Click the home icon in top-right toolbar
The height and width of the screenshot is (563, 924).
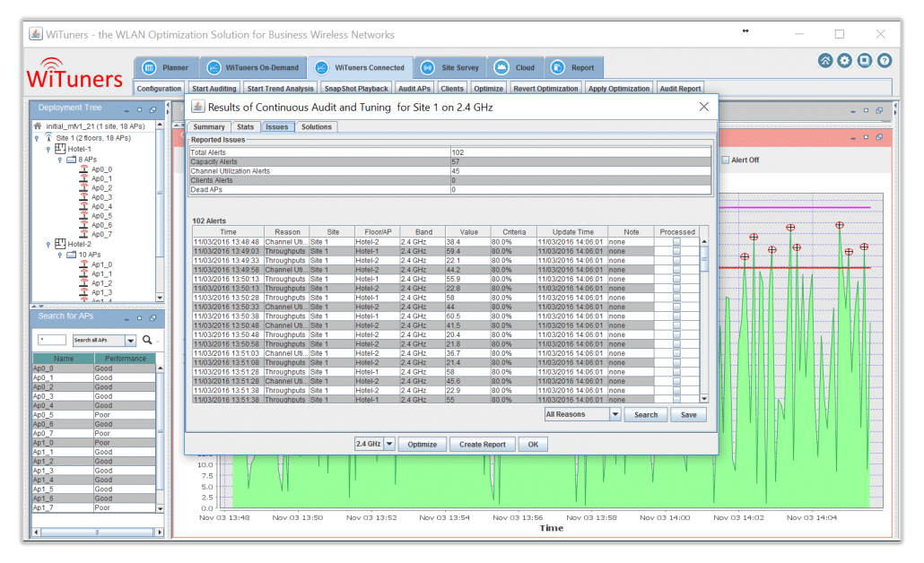pos(825,60)
